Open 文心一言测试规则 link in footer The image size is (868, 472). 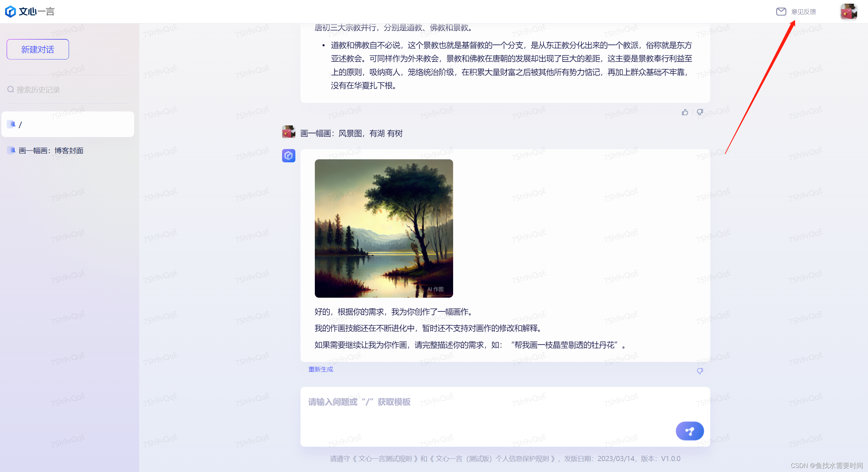click(x=385, y=459)
